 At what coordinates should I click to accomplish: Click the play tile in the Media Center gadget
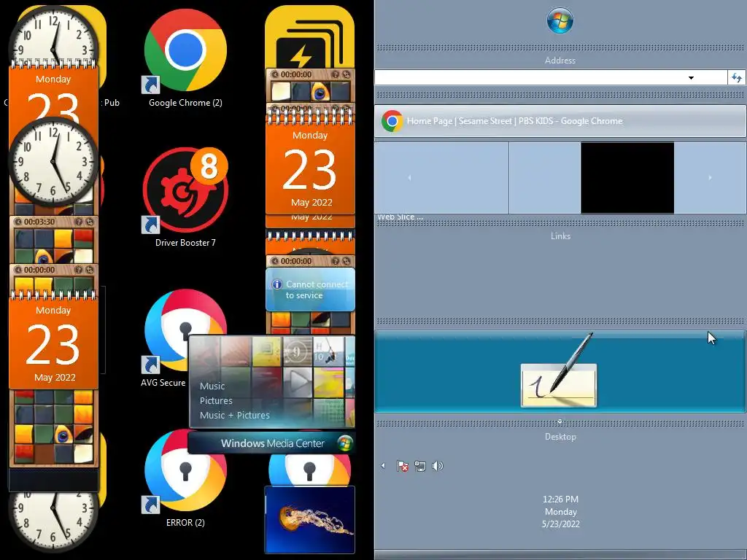(298, 382)
